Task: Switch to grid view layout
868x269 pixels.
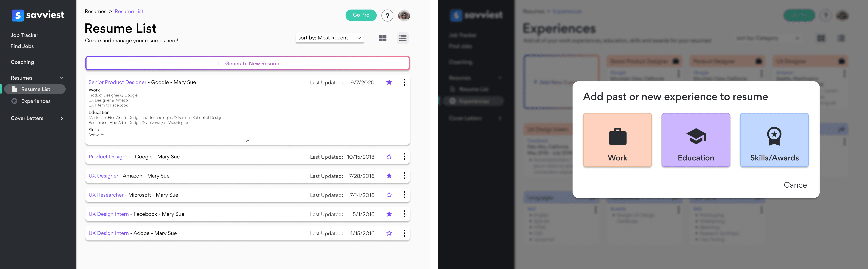Action: pos(383,38)
